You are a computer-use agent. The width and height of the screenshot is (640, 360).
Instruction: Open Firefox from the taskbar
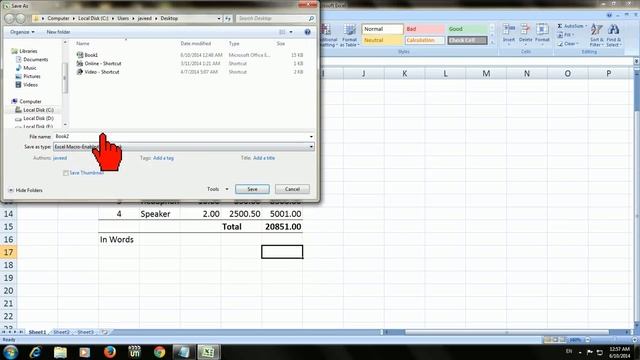pyautogui.click(x=109, y=352)
